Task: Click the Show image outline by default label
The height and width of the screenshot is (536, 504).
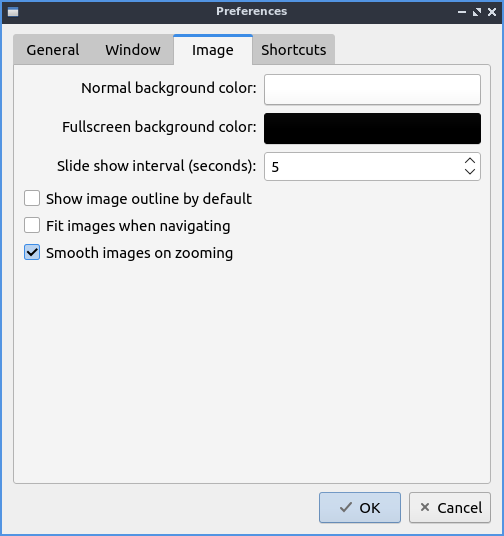Action: (149, 199)
